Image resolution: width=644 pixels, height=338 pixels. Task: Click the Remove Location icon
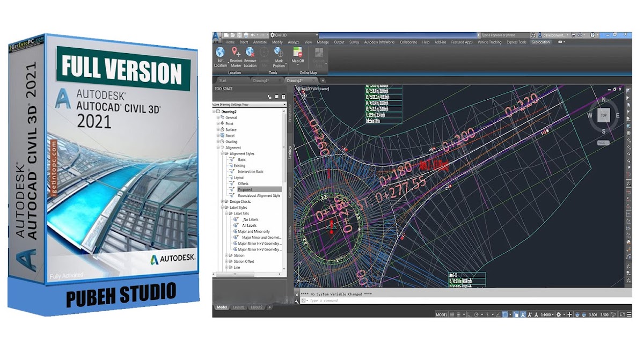click(x=250, y=52)
